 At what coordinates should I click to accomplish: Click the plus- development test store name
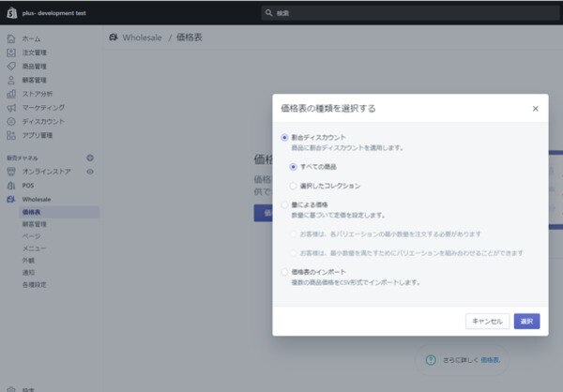(53, 13)
